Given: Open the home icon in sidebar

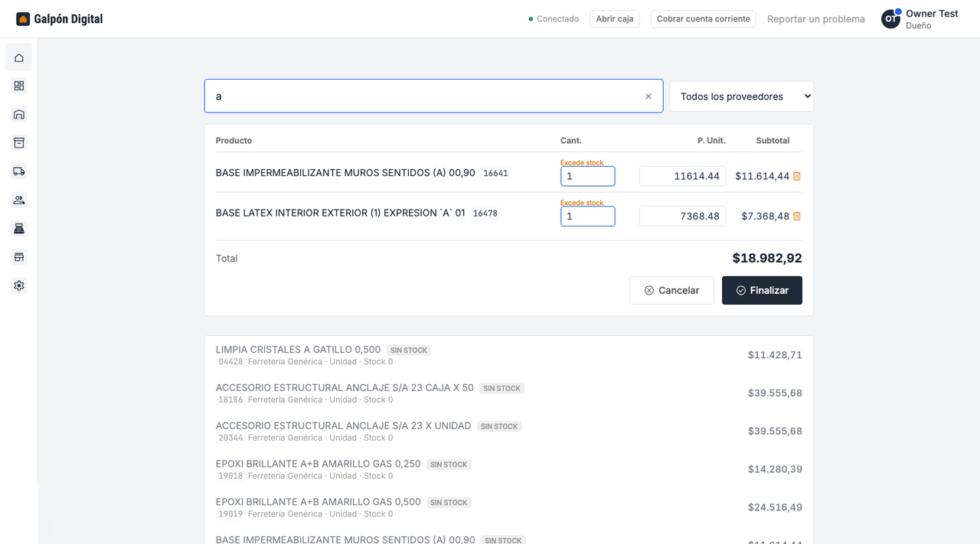Looking at the screenshot, I should coord(19,57).
